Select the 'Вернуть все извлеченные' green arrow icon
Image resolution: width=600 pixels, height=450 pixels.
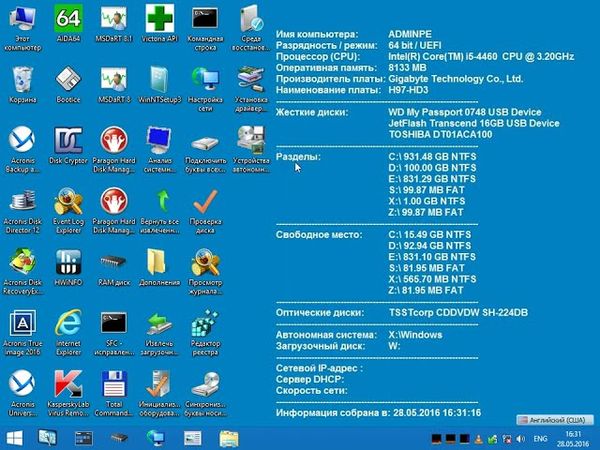pyautogui.click(x=160, y=210)
